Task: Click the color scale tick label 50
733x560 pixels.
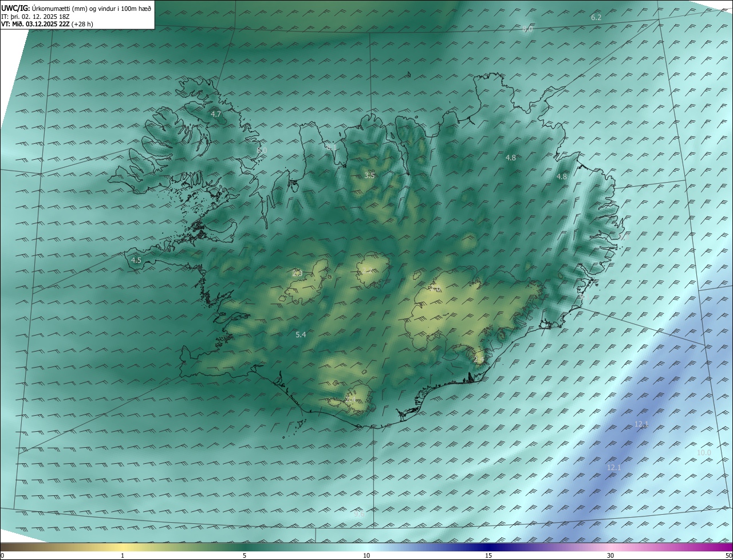Action: coord(728,556)
